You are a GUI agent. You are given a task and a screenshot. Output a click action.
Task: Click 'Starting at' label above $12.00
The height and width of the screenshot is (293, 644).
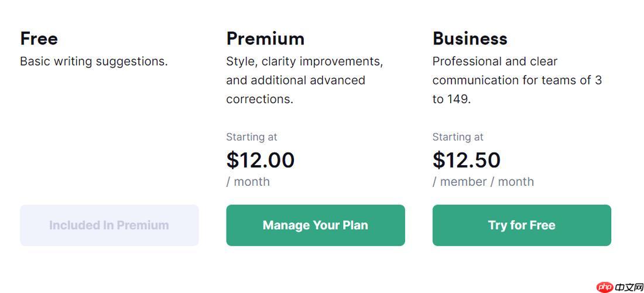point(251,137)
